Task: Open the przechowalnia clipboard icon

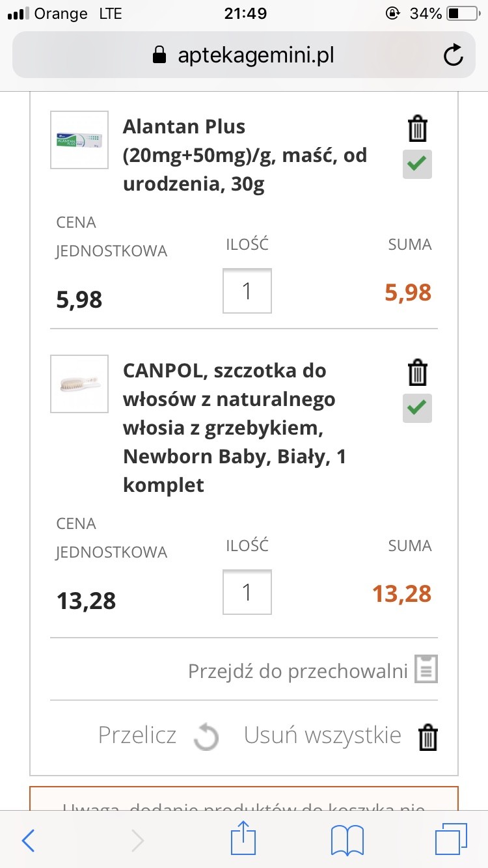Action: click(427, 669)
